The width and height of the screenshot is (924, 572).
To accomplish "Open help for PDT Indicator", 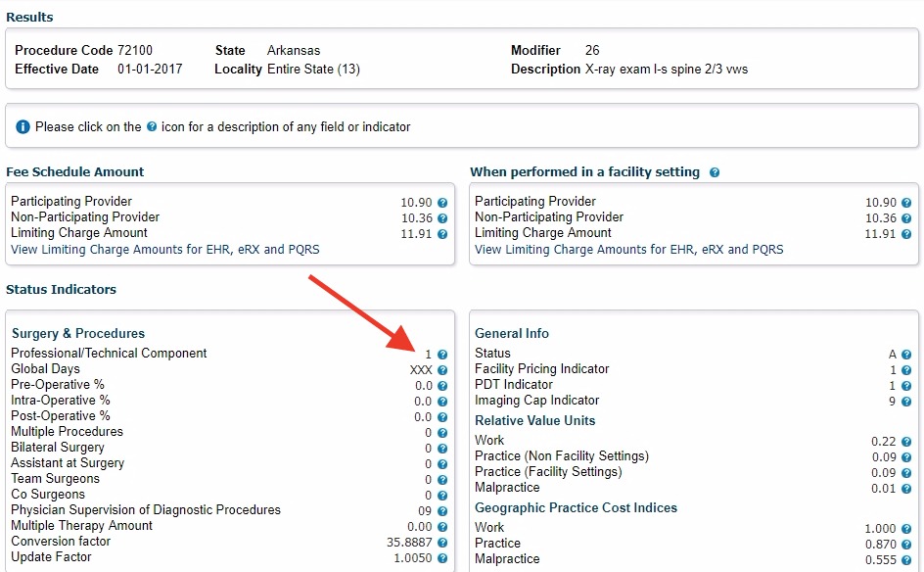I will (x=906, y=386).
